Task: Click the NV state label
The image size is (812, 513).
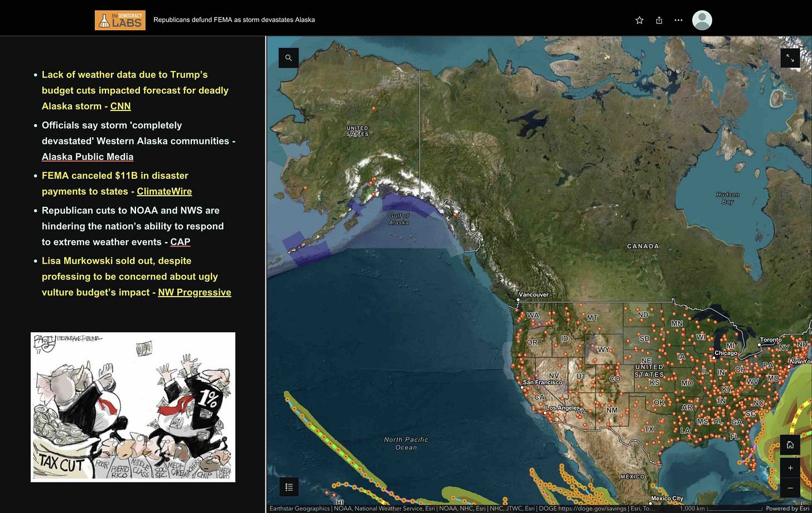Action: click(x=554, y=376)
